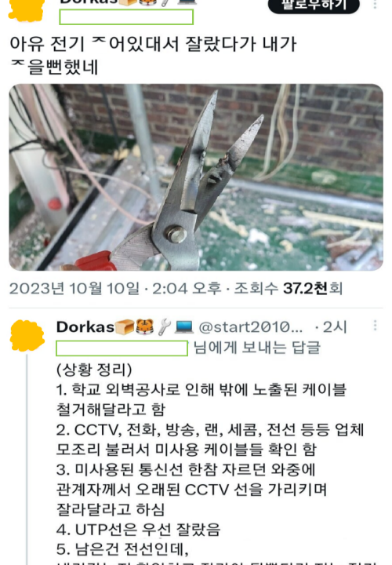Image resolution: width=392 pixels, height=565 pixels.
Task: Open the more options menu on the main tweet
Action: 375,5
